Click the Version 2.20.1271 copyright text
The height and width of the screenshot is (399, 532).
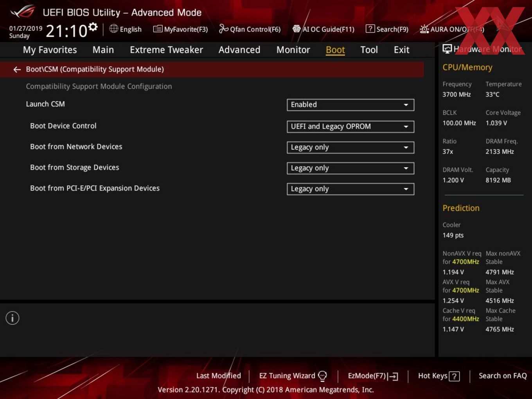coord(266,390)
